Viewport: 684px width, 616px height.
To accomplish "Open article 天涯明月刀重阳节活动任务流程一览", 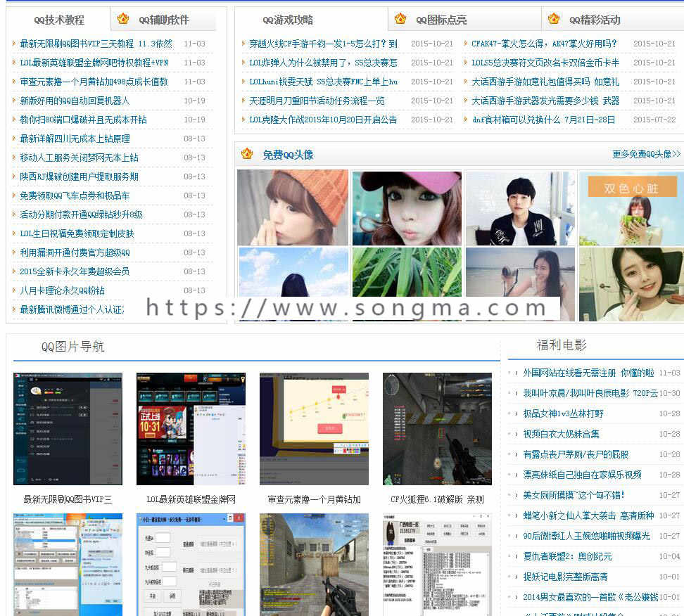I will 317,101.
